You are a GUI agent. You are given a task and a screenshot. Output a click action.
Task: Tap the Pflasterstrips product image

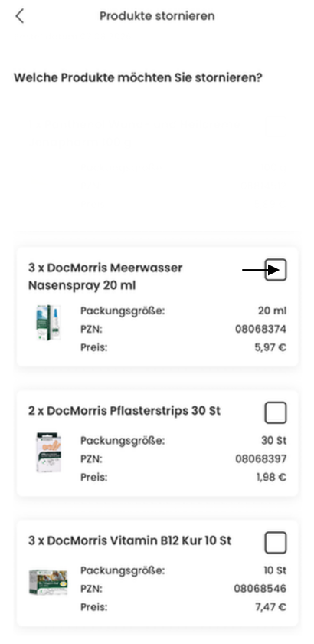(48, 452)
